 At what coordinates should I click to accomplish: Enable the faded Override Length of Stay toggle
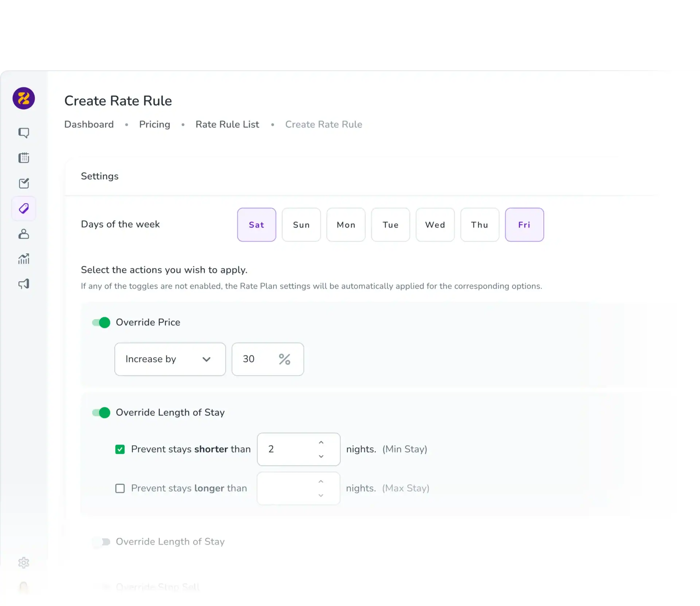(x=101, y=542)
